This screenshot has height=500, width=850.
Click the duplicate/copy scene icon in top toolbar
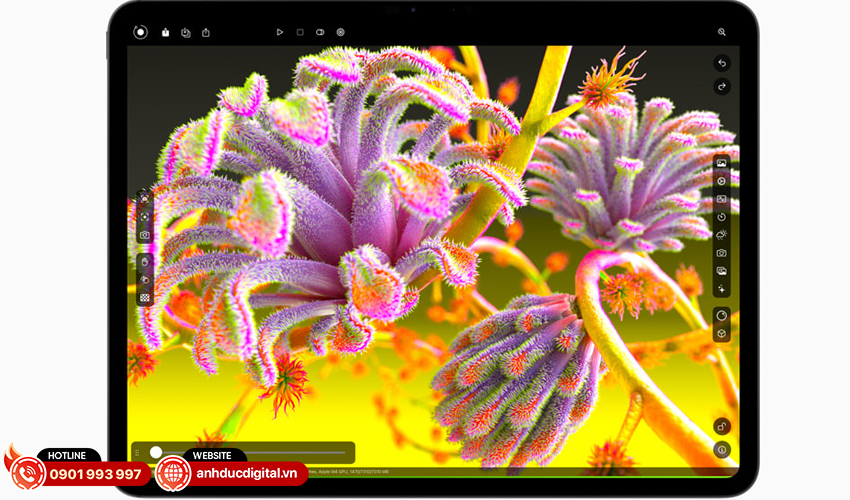pos(186,32)
